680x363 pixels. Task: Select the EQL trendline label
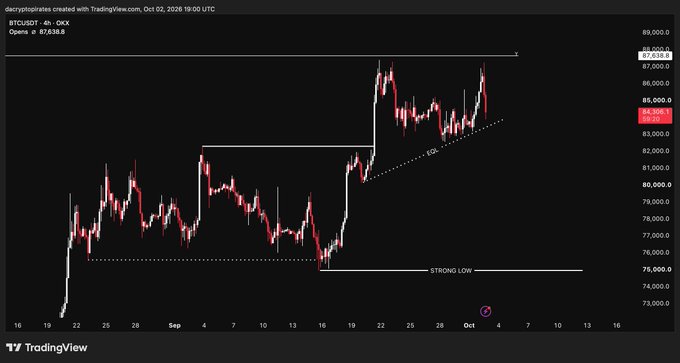coord(432,152)
